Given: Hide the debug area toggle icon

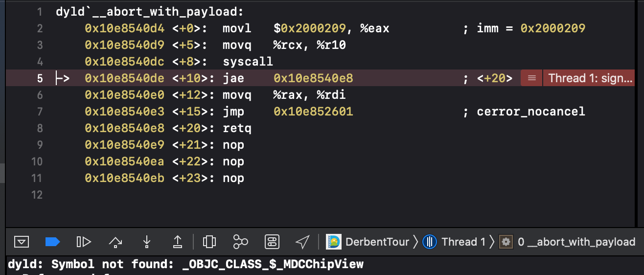Looking at the screenshot, I should coord(22,241).
